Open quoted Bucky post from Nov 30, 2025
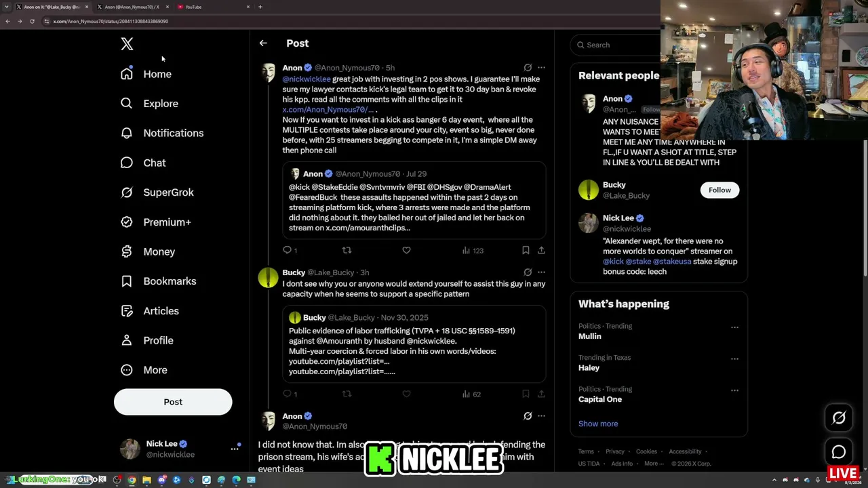The width and height of the screenshot is (868, 488). pyautogui.click(x=414, y=344)
